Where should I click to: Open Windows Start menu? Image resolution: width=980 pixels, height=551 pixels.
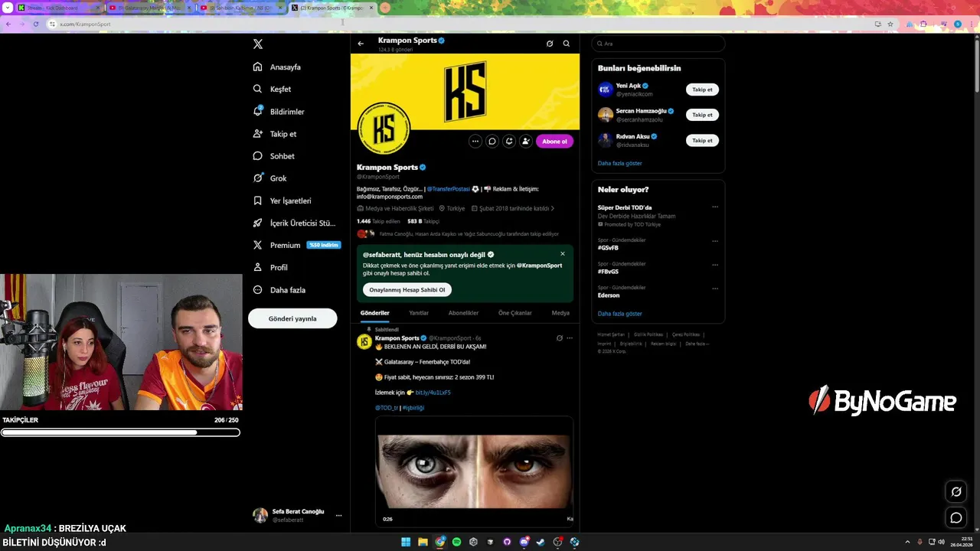point(406,542)
